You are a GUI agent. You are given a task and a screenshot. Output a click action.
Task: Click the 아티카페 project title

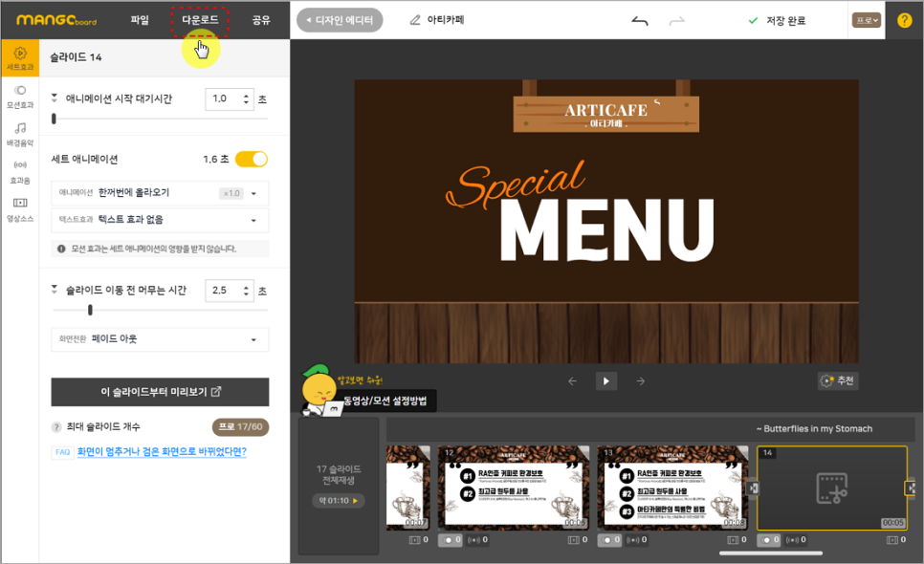pos(446,20)
